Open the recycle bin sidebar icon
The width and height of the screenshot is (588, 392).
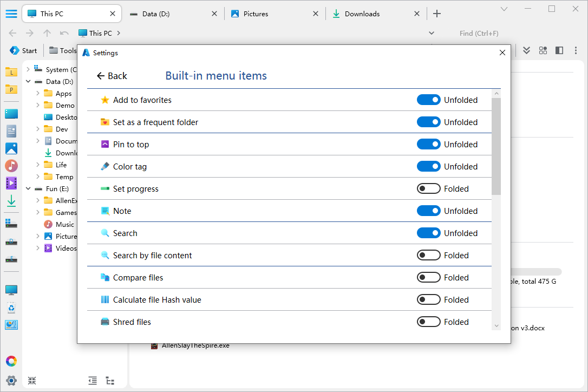[11, 308]
